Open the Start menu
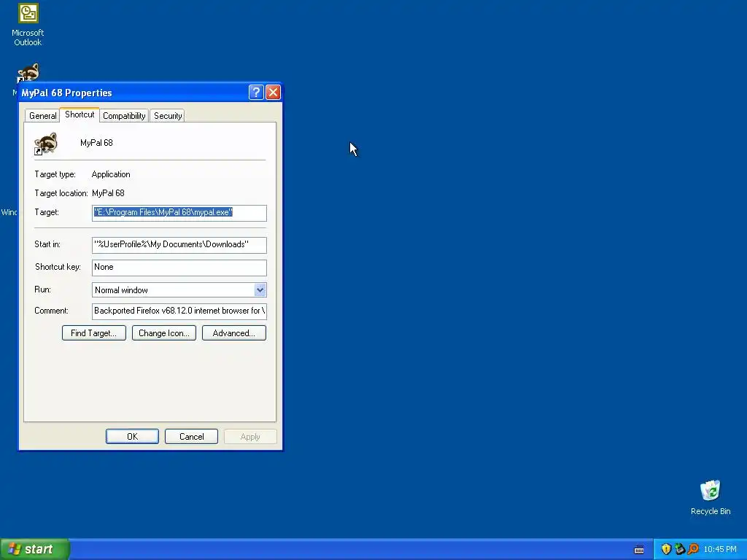The image size is (747, 560). (x=35, y=549)
